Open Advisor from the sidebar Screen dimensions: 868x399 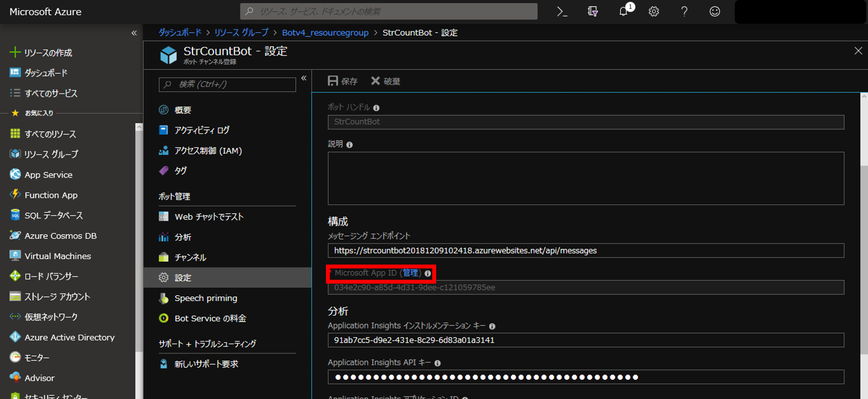[x=39, y=377]
